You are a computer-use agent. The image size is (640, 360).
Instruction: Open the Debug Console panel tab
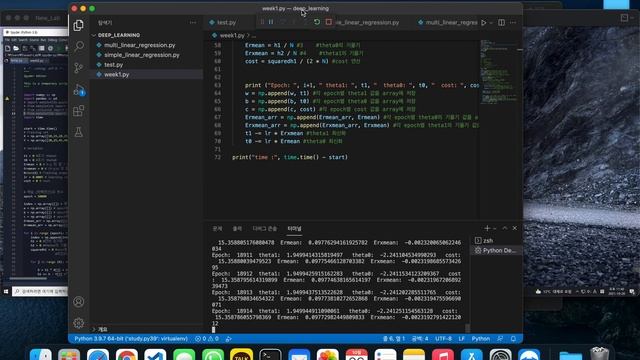pyautogui.click(x=264, y=229)
